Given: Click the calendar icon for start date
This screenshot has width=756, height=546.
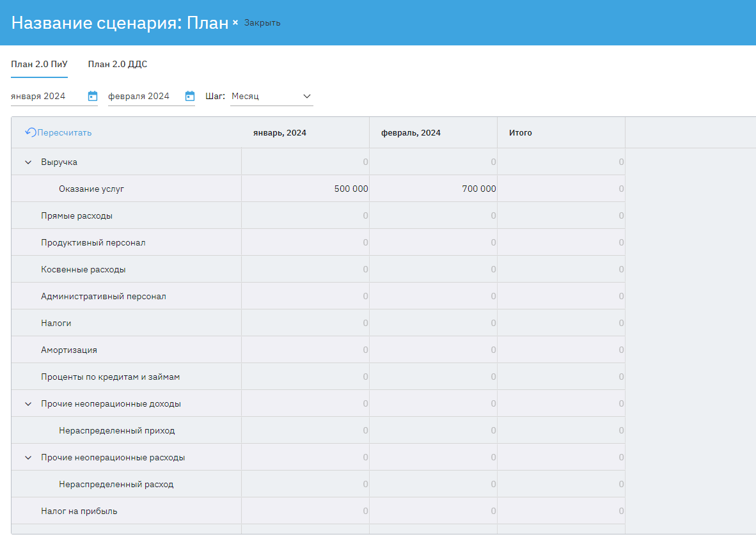Looking at the screenshot, I should [x=93, y=96].
